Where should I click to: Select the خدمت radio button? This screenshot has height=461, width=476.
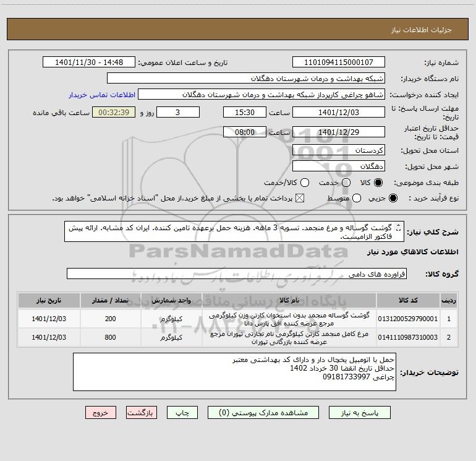pos(346,183)
